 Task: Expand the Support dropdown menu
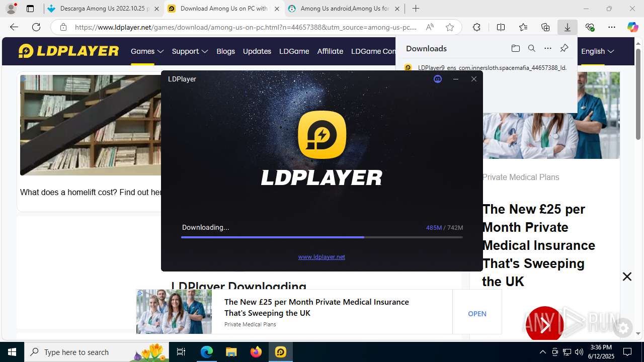(190, 51)
